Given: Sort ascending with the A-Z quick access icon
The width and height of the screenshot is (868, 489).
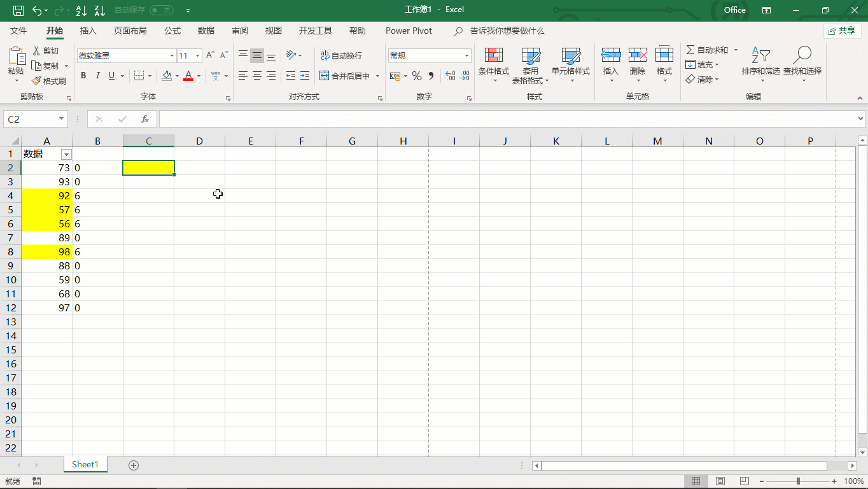Looking at the screenshot, I should pos(81,10).
